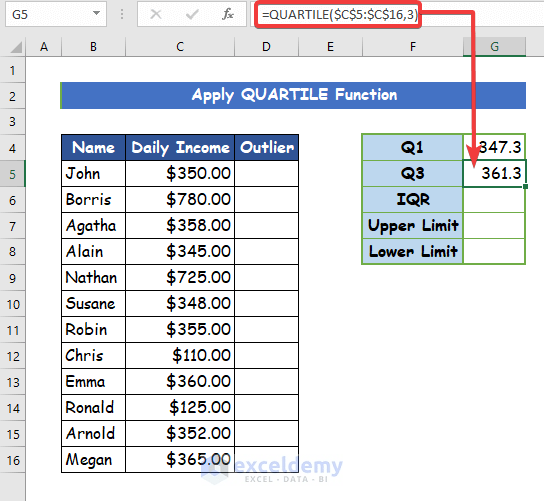Click the $348.00 income cell
The image size is (544, 501).
(180, 304)
